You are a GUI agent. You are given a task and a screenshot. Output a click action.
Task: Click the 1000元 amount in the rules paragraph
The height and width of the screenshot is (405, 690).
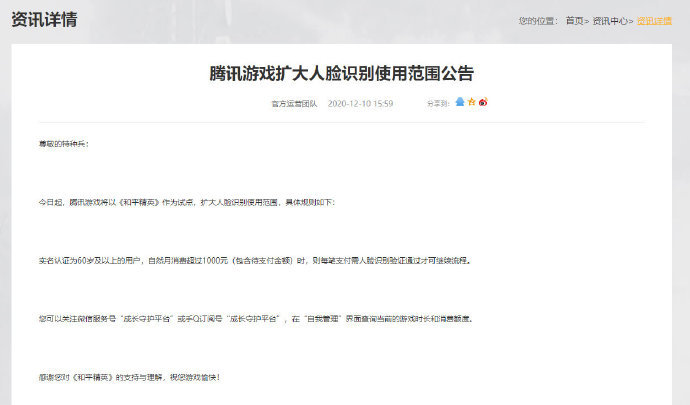pos(216,261)
